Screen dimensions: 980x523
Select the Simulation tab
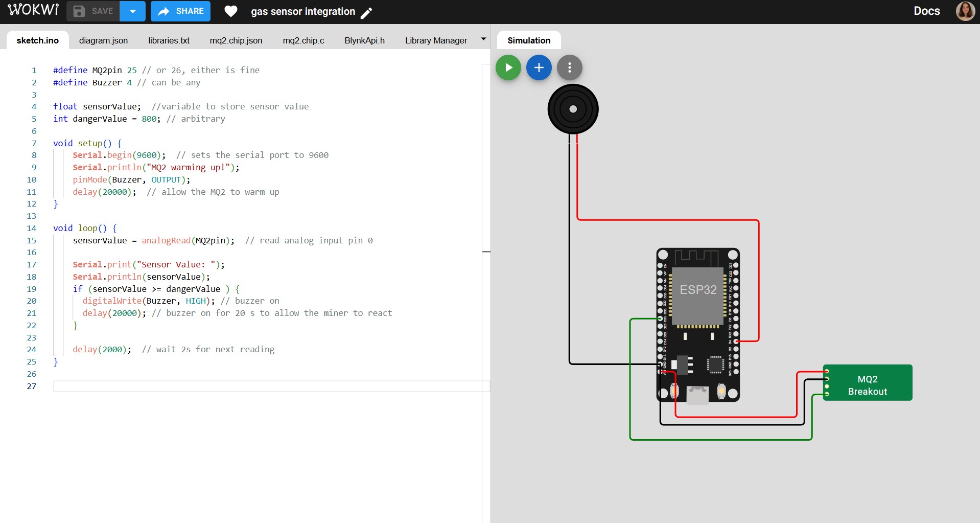pos(529,40)
